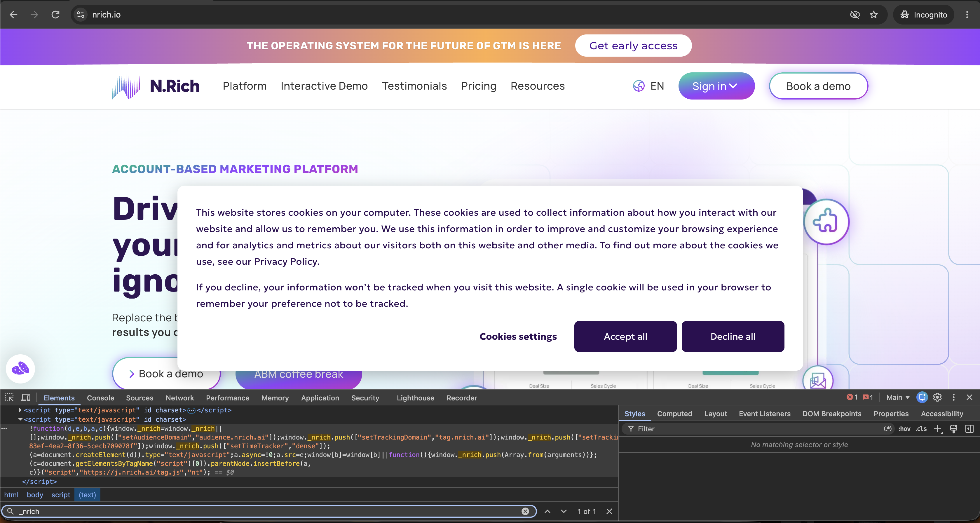Switch to the Sources tab

(139, 398)
